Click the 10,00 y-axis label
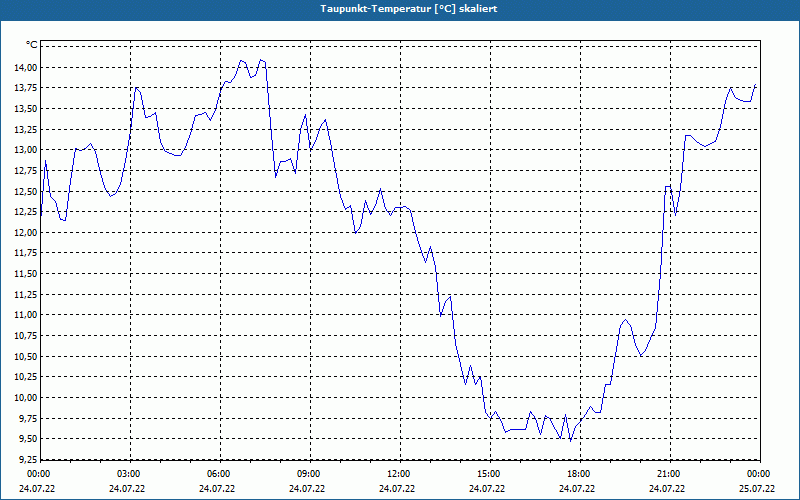 point(26,397)
